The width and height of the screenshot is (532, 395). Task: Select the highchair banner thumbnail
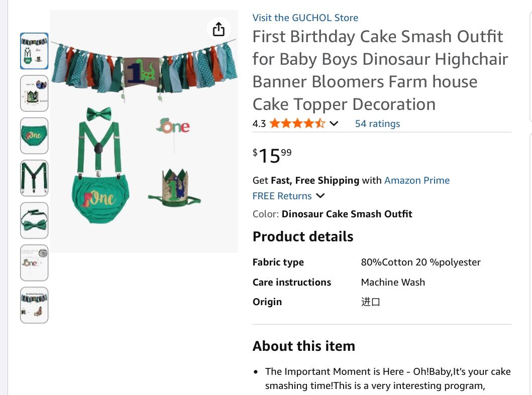(34, 305)
